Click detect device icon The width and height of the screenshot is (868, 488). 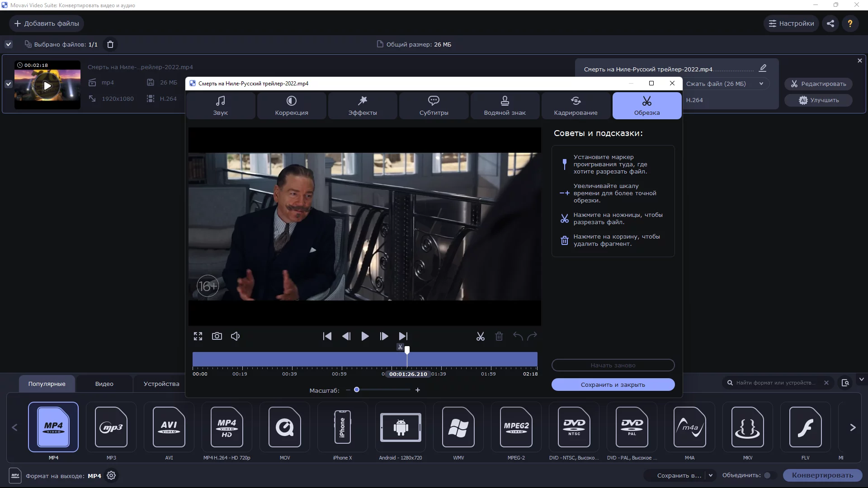[845, 383]
